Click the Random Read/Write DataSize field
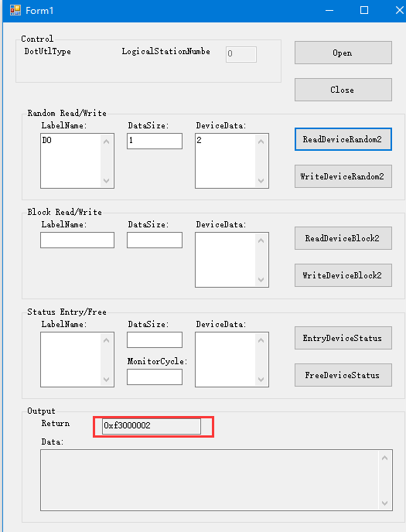406x532 pixels. pos(155,142)
